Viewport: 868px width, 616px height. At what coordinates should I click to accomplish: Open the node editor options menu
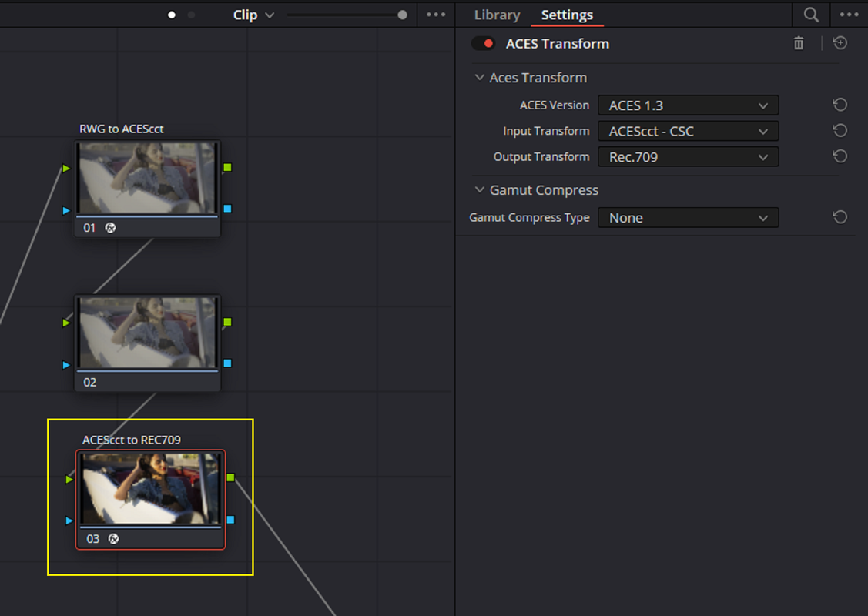coord(436,15)
